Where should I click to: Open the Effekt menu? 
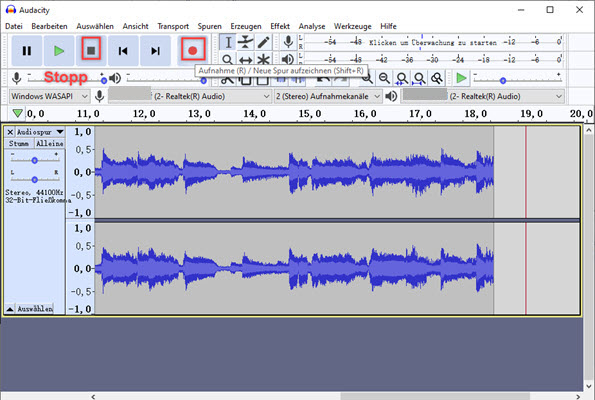(280, 26)
